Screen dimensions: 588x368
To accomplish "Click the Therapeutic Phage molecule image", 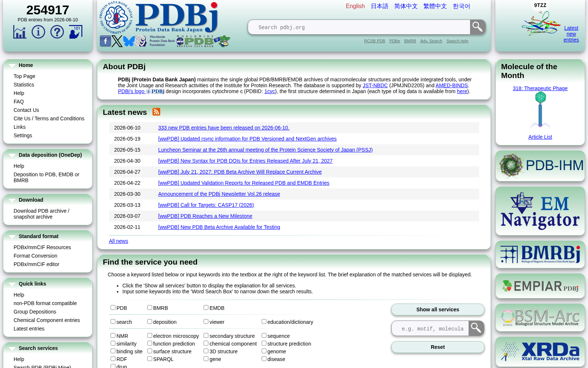I will pyautogui.click(x=540, y=110).
